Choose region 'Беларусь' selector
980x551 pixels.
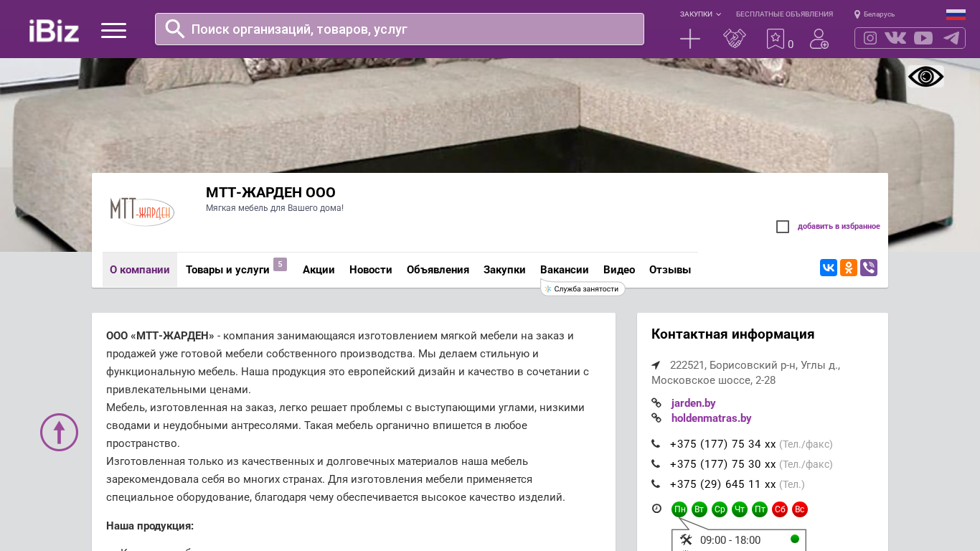[875, 14]
